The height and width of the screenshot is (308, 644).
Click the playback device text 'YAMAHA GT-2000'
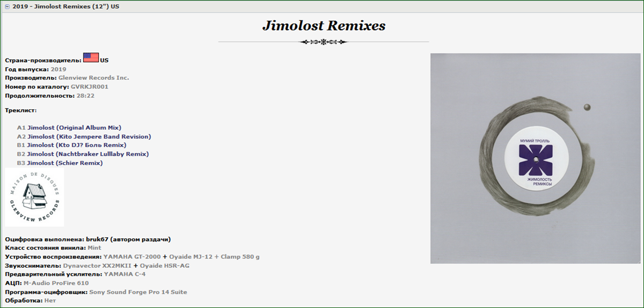tap(131, 256)
